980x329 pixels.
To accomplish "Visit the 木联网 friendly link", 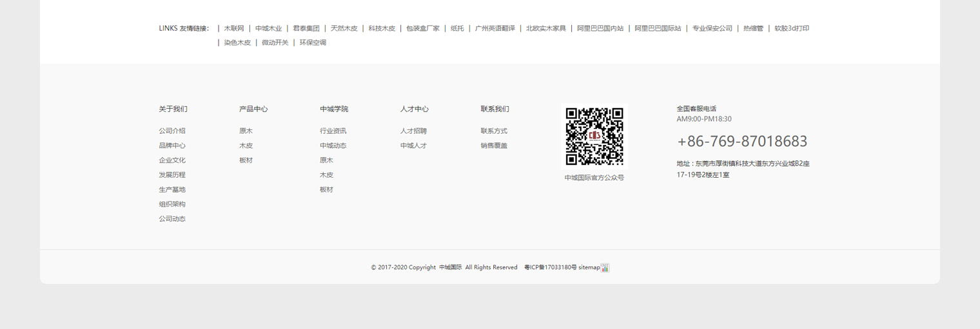I will tap(234, 28).
